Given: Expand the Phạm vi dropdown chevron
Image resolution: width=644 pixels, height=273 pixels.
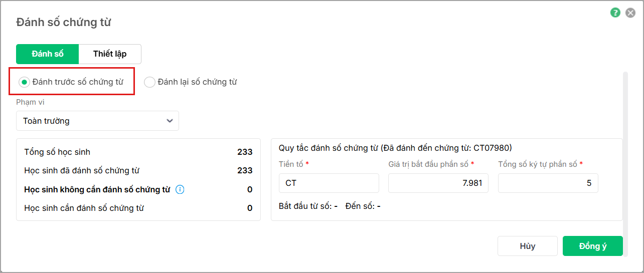Looking at the screenshot, I should pyautogui.click(x=170, y=121).
